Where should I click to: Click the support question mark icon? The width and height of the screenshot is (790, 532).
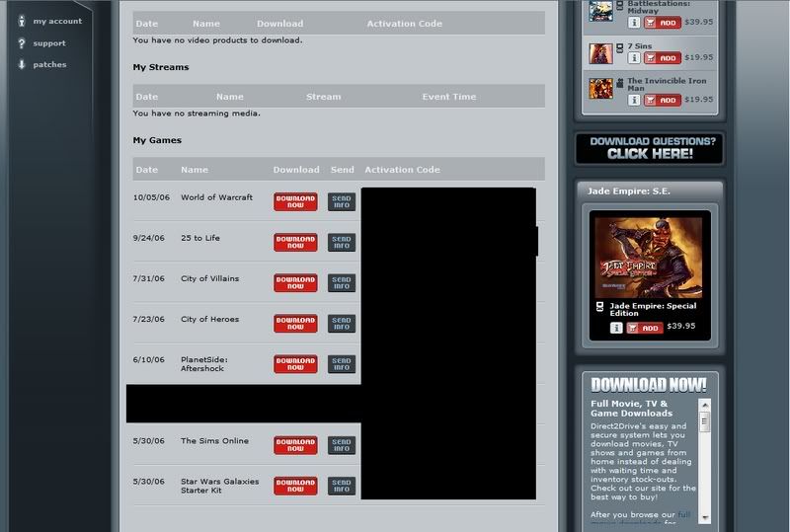click(x=21, y=43)
